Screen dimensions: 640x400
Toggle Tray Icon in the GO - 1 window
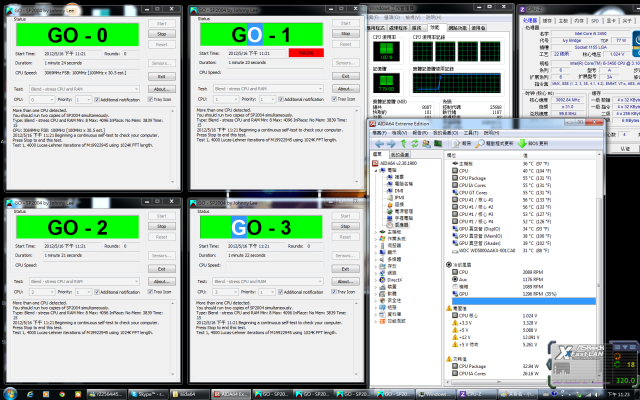pyautogui.click(x=334, y=99)
